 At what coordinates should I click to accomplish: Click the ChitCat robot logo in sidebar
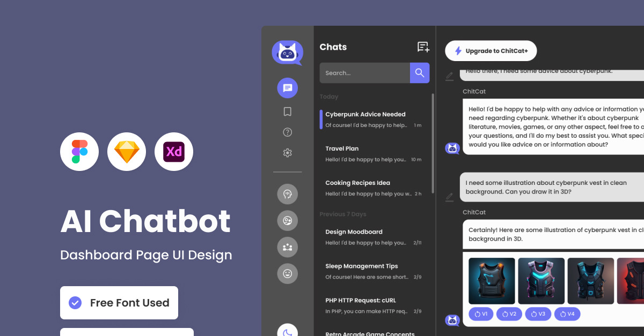[287, 53]
